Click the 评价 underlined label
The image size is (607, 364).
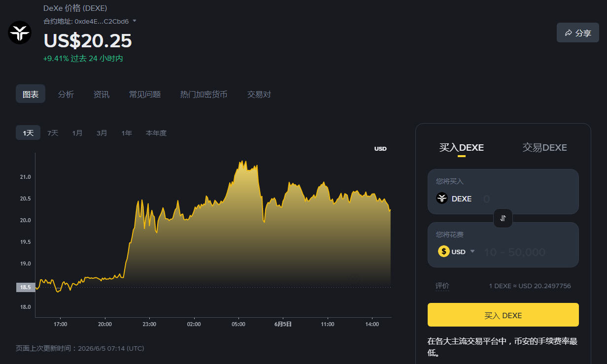point(442,286)
